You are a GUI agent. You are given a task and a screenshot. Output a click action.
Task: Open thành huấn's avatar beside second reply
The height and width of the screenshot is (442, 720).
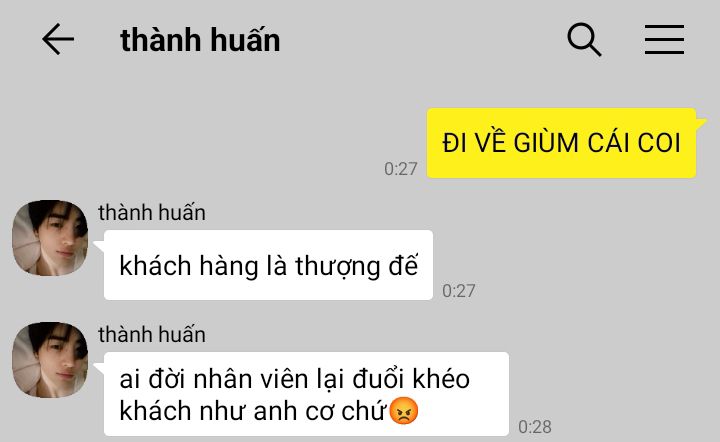[x=50, y=360]
